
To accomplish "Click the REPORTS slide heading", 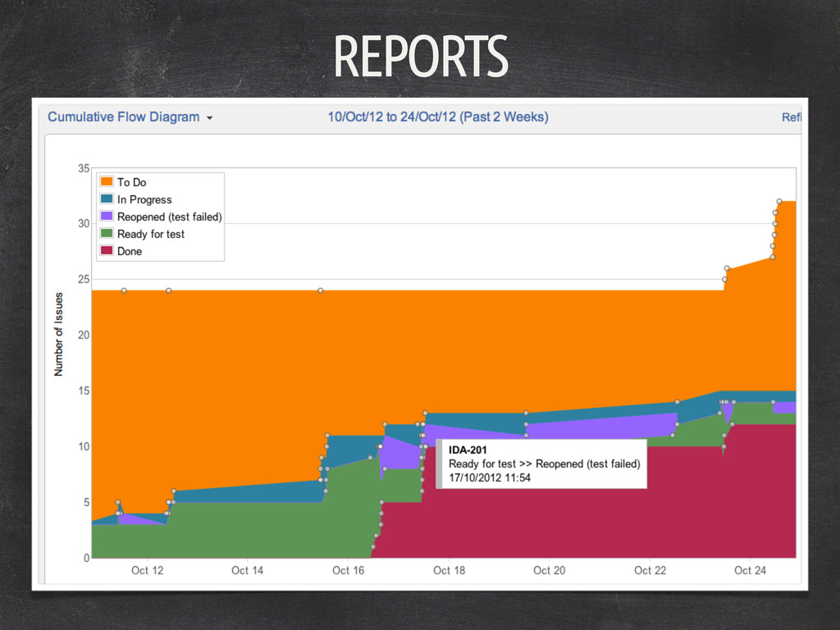I will coord(420,56).
